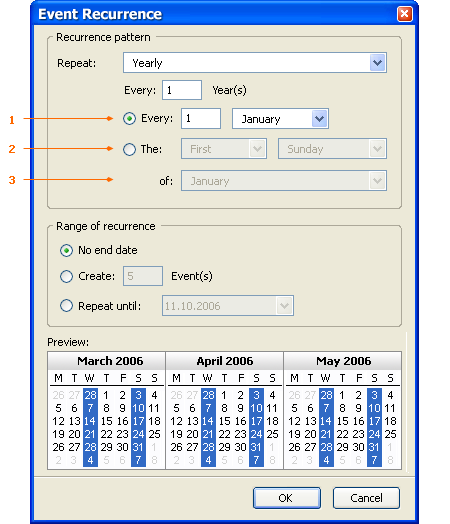This screenshot has height=524, width=450.
Task: Click the day number field beside Every
Action: (x=201, y=118)
